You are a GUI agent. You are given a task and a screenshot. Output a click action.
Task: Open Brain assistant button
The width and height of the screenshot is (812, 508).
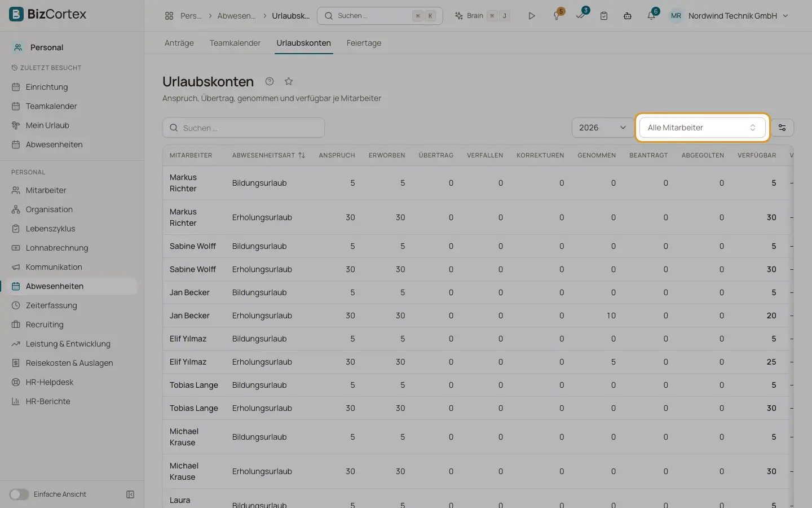482,16
